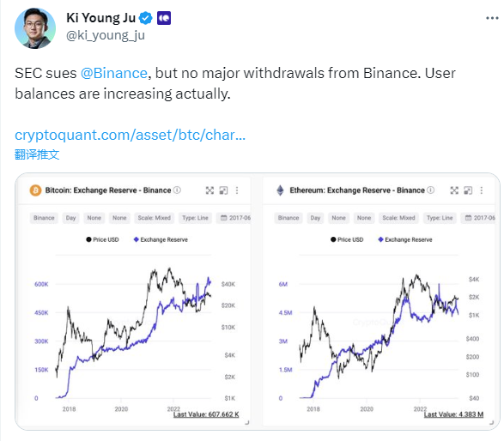Open the Scale: Mixed dropdown on Bitcoin chart
The image size is (504, 441).
point(155,218)
